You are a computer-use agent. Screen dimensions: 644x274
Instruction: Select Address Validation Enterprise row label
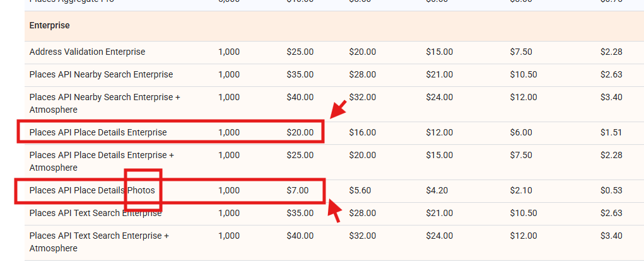coord(87,52)
